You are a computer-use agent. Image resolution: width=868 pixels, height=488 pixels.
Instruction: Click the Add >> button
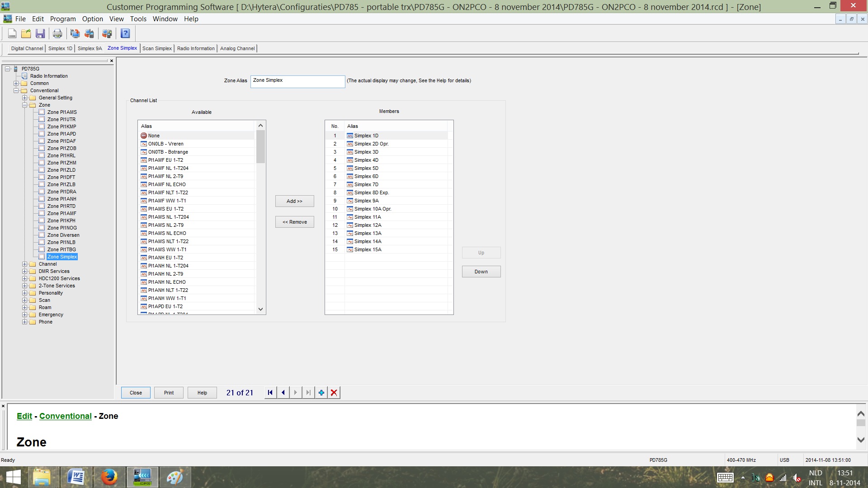coord(294,201)
